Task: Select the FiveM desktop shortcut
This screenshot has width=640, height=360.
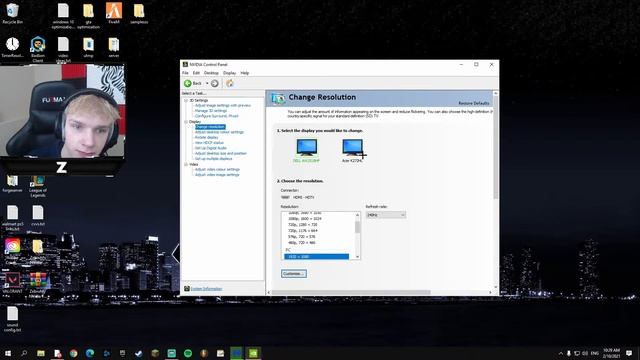Action: (114, 13)
